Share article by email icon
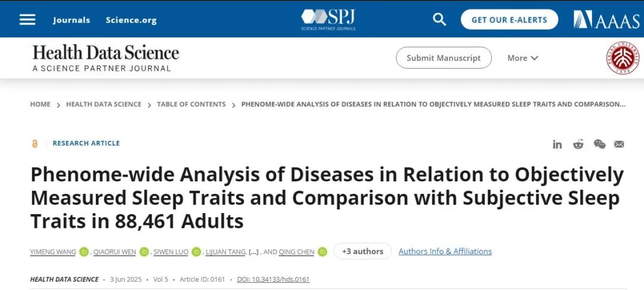This screenshot has height=290, width=644. [x=619, y=144]
